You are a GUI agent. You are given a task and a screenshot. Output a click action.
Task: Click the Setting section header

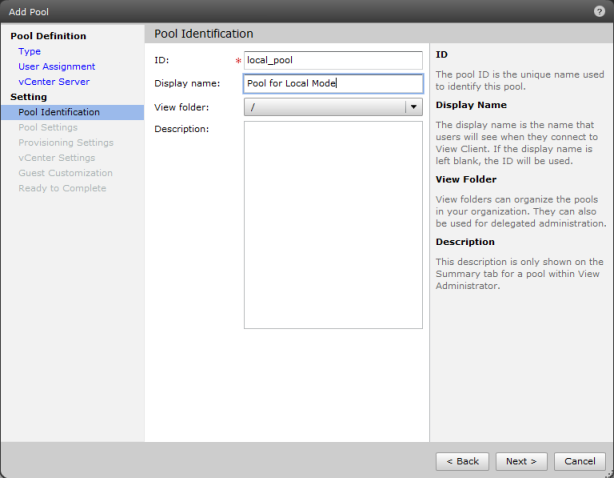click(x=29, y=97)
